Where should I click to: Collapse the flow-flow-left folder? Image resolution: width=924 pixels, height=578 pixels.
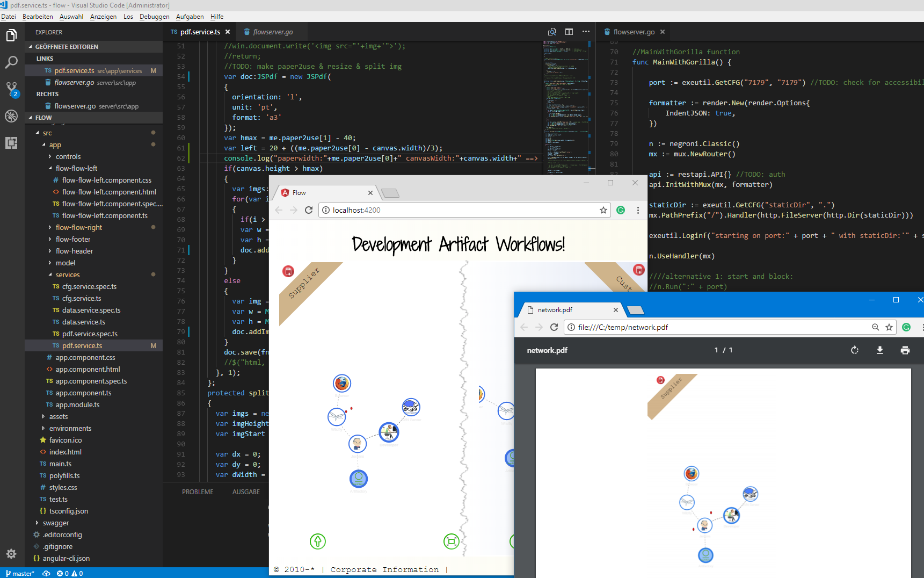tap(50, 168)
